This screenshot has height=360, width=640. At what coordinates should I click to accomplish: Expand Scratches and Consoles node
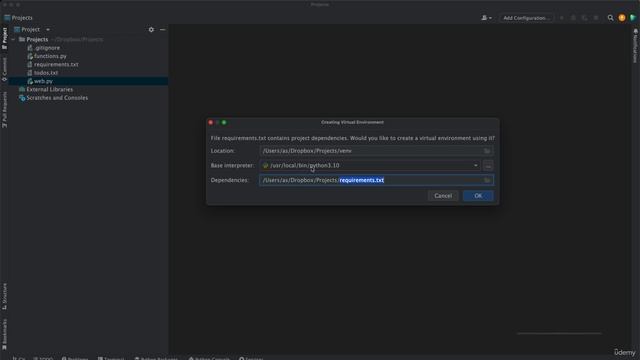(x=57, y=98)
